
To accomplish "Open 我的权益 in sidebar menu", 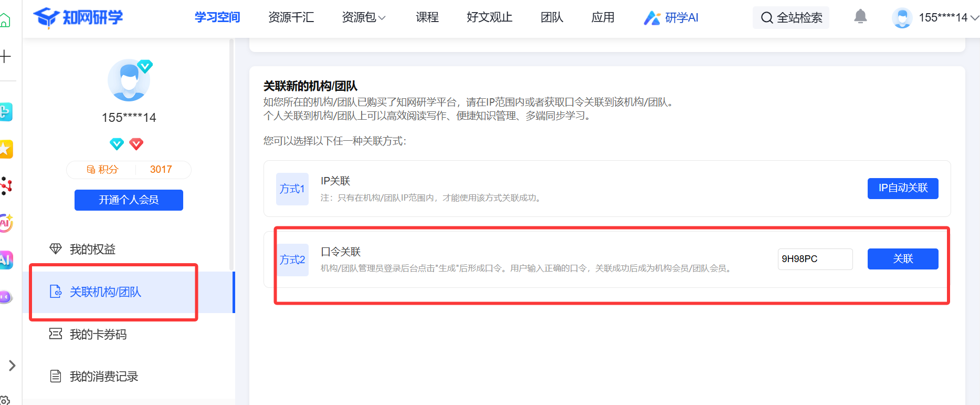I will 92,249.
